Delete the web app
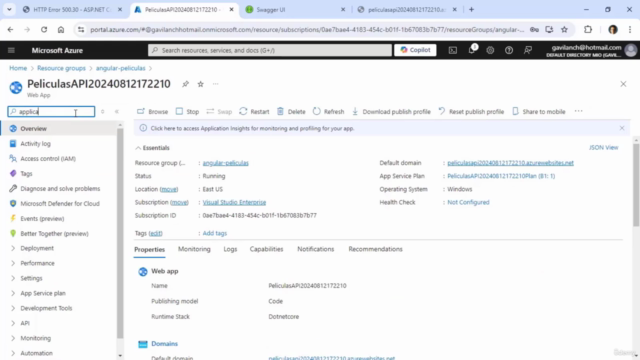Viewport: 640px width, 360px height. 291,111
